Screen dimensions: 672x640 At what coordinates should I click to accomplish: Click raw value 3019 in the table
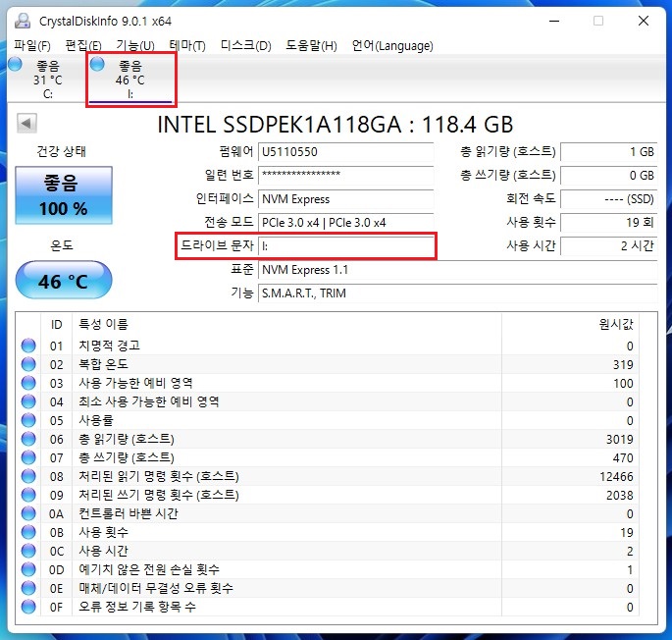pyautogui.click(x=620, y=439)
